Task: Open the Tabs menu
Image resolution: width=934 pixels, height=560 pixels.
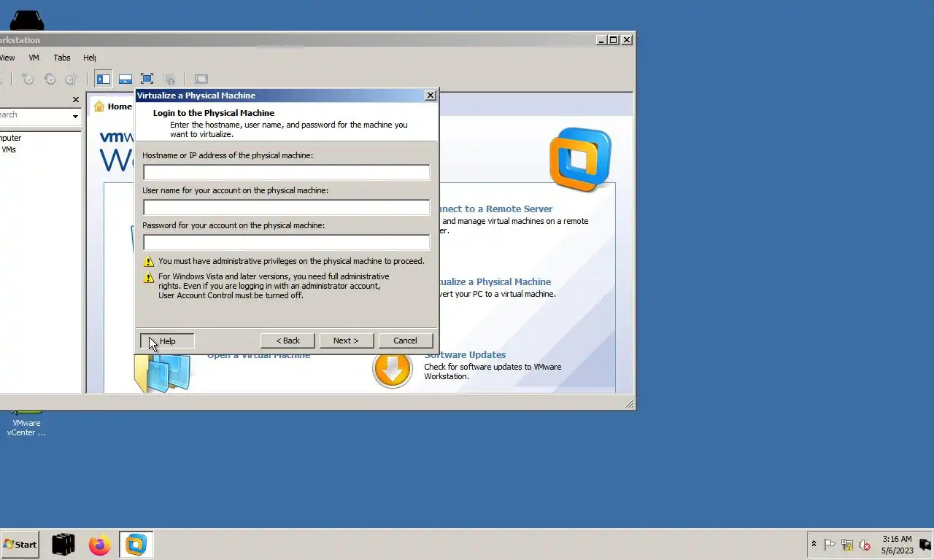Action: 62,58
